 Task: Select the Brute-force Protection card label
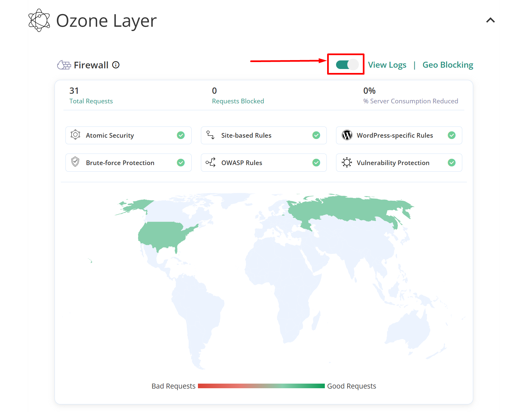click(120, 163)
